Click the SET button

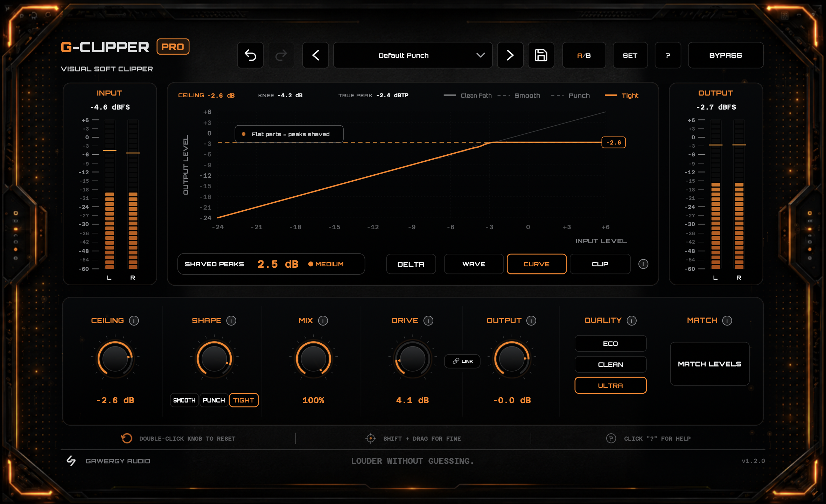[x=630, y=55]
